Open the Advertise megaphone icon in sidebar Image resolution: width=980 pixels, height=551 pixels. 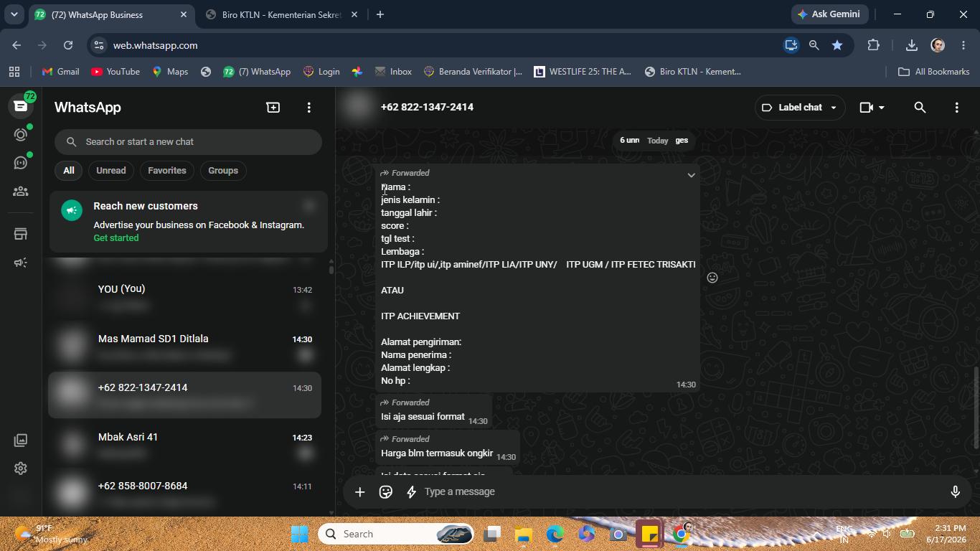[x=21, y=263]
